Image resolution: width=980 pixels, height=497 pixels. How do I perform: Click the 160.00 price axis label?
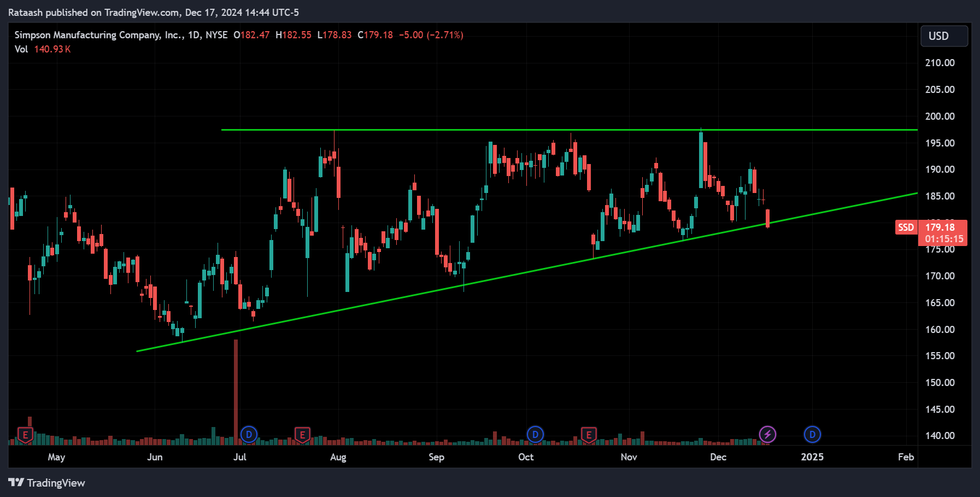pyautogui.click(x=940, y=330)
